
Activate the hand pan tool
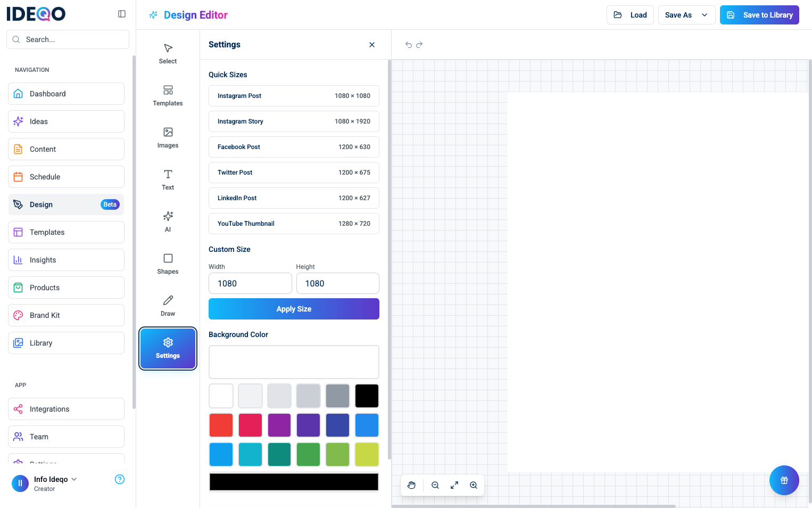pos(412,485)
